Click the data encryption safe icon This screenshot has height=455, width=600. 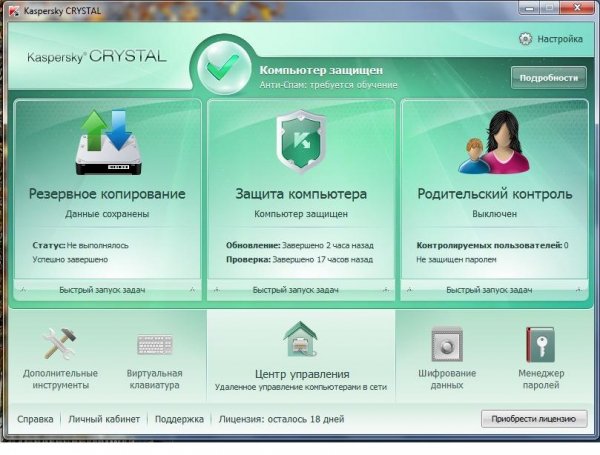447,344
